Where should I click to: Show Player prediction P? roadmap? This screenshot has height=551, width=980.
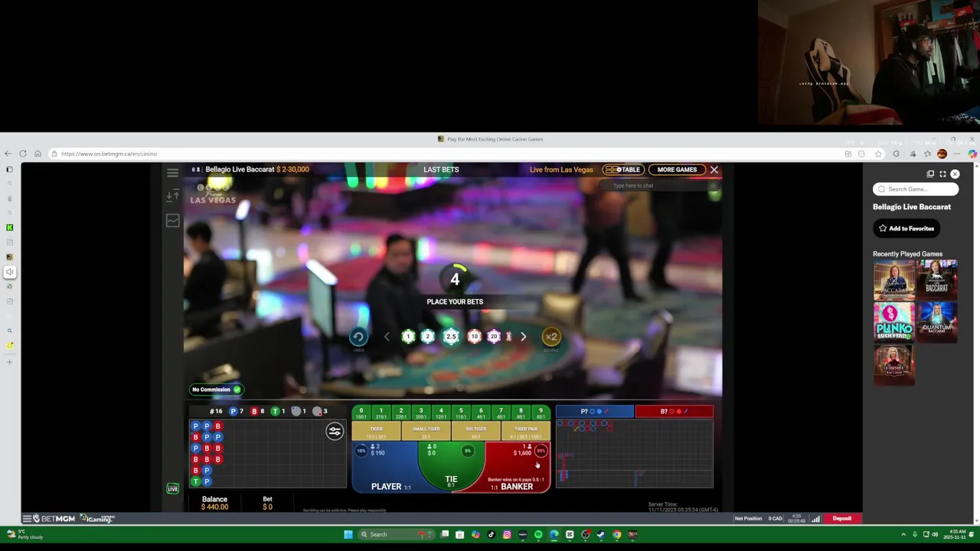[595, 412]
